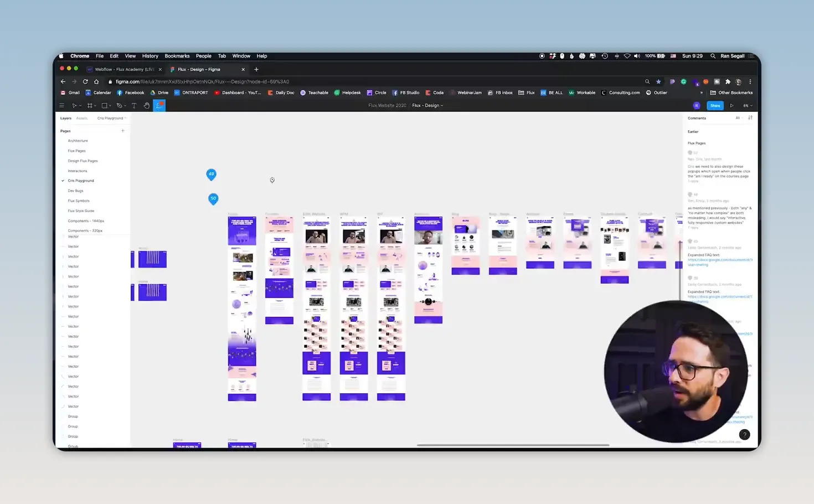Image resolution: width=814 pixels, height=504 pixels.
Task: Select the Hand tool
Action: pos(147,106)
